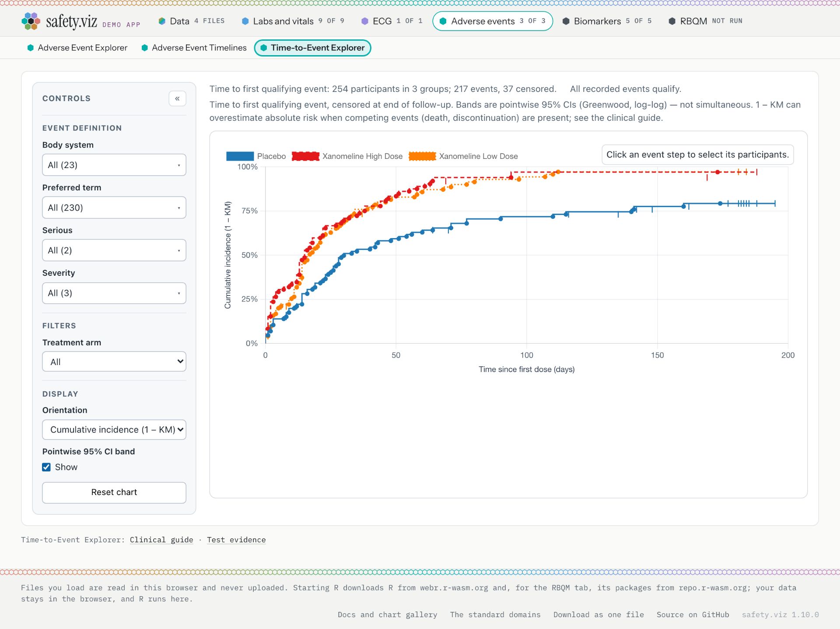The width and height of the screenshot is (840, 629).
Task: Switch to the Biomarkers tab
Action: pos(607,21)
